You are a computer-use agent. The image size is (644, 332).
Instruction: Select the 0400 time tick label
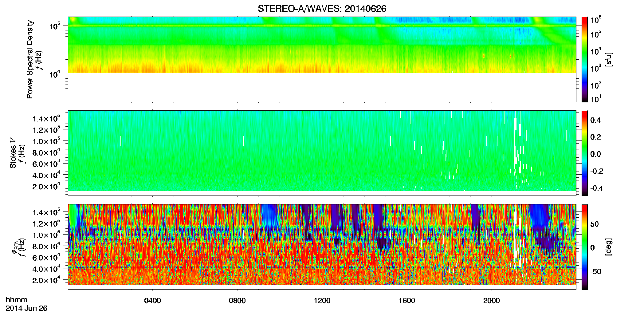152,301
